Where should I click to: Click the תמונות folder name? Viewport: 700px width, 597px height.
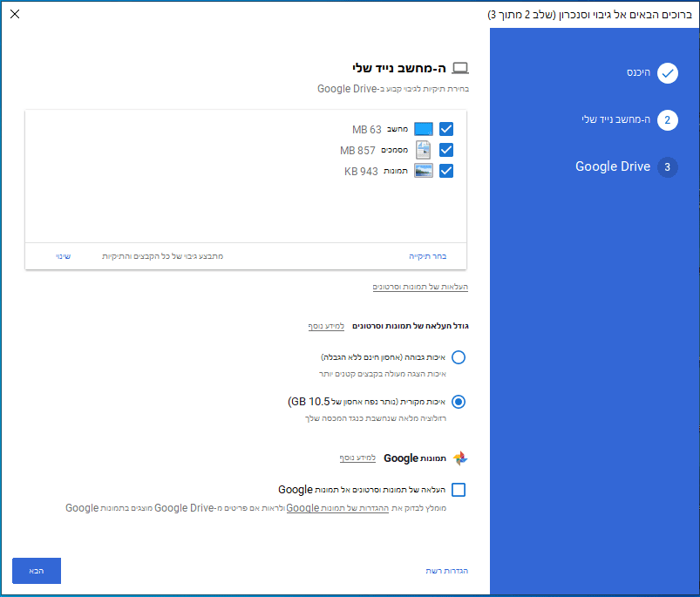pyautogui.click(x=396, y=171)
